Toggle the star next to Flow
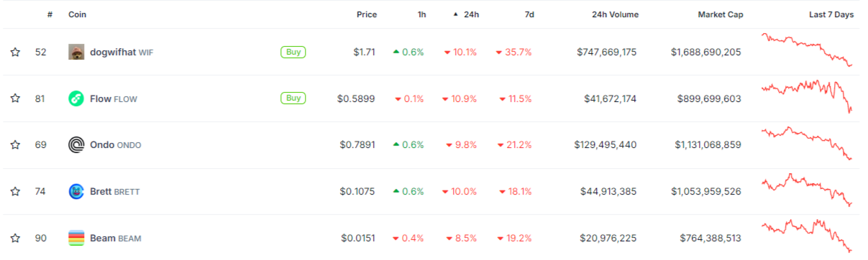 [x=15, y=98]
